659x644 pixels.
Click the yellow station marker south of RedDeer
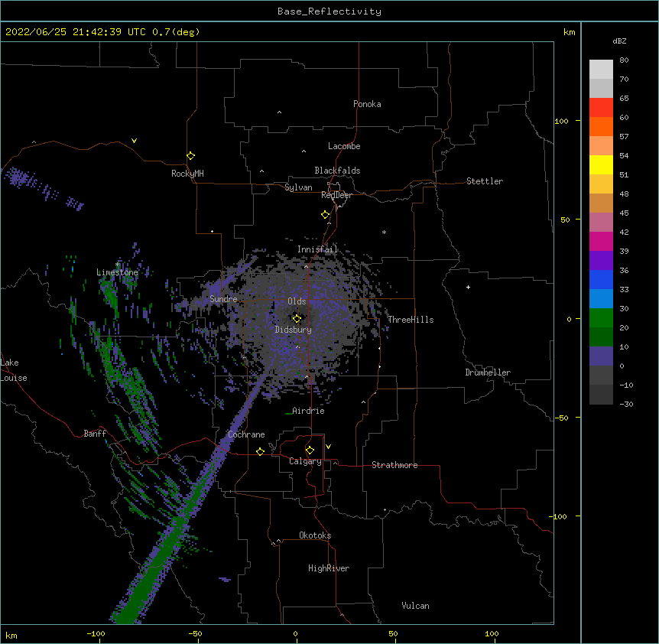325,215
